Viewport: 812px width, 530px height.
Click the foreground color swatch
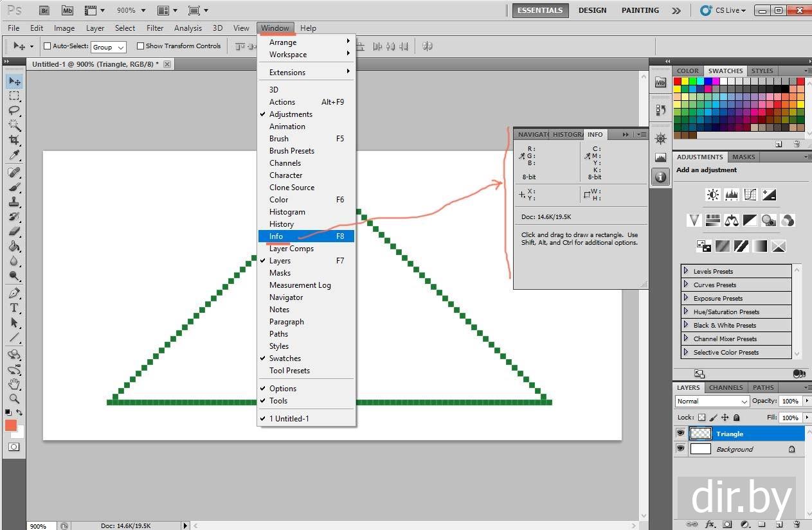point(11,425)
